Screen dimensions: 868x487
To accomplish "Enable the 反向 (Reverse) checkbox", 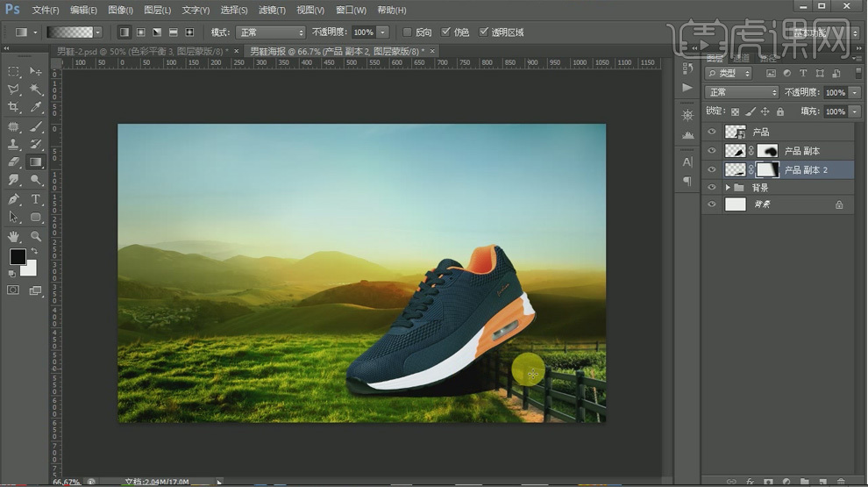I will [x=407, y=32].
